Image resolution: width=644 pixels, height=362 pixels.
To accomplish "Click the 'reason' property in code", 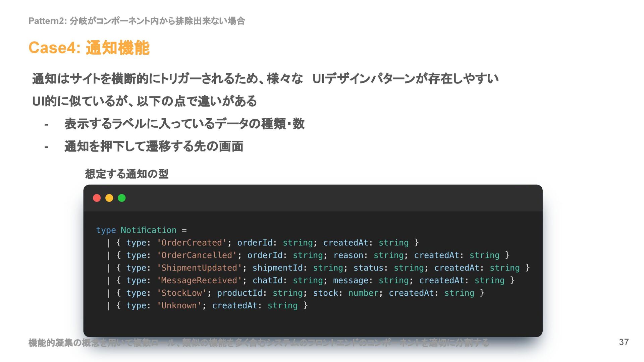I will [x=348, y=255].
